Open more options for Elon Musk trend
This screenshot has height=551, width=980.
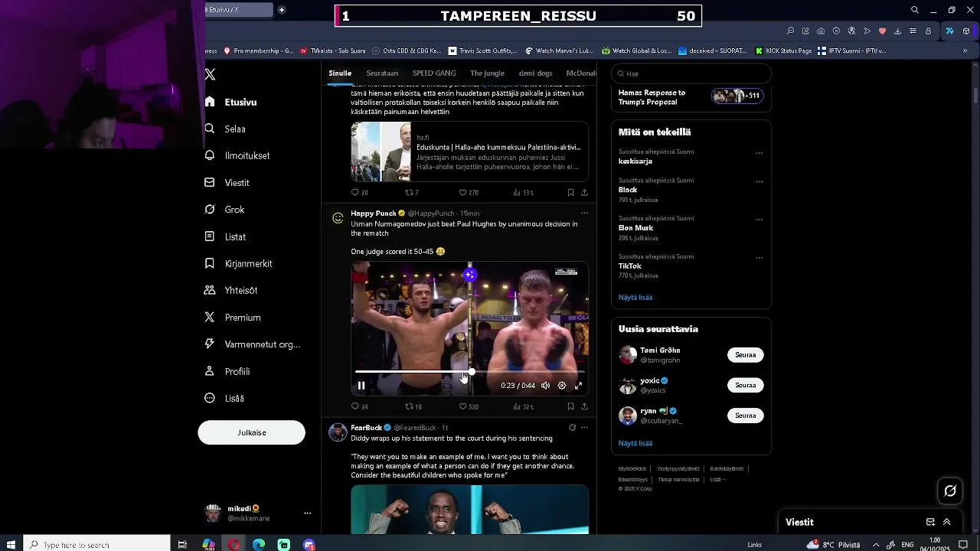pos(759,220)
